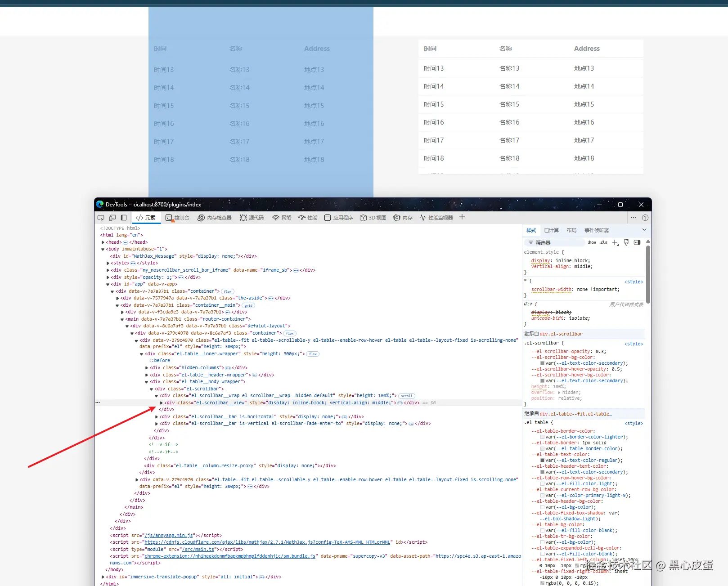Toggle device emulation icon in DevTools
728x586 pixels.
pos(112,218)
